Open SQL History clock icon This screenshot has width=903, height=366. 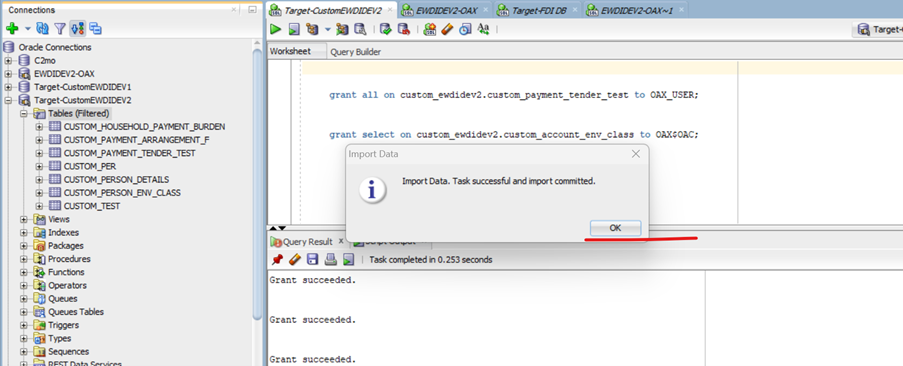[x=465, y=29]
